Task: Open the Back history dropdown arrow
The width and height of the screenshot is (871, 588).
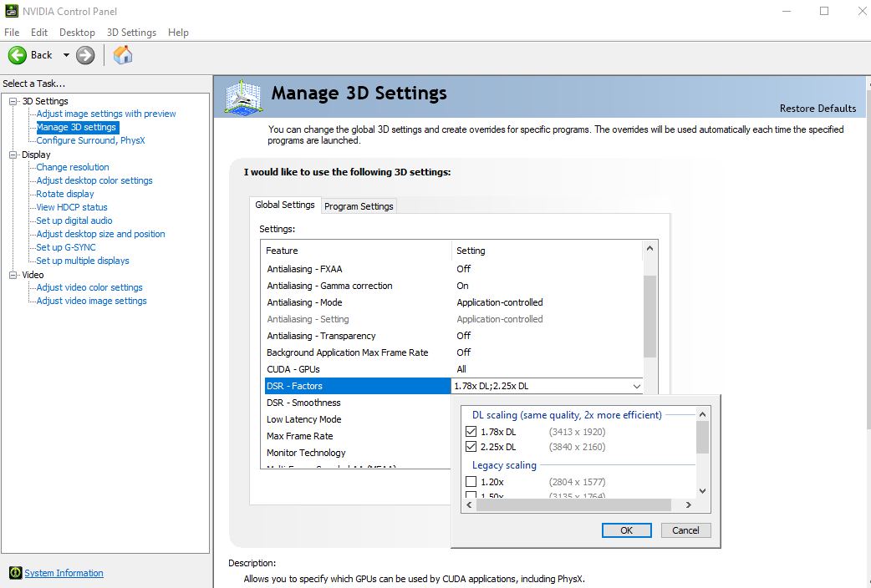Action: [66, 55]
